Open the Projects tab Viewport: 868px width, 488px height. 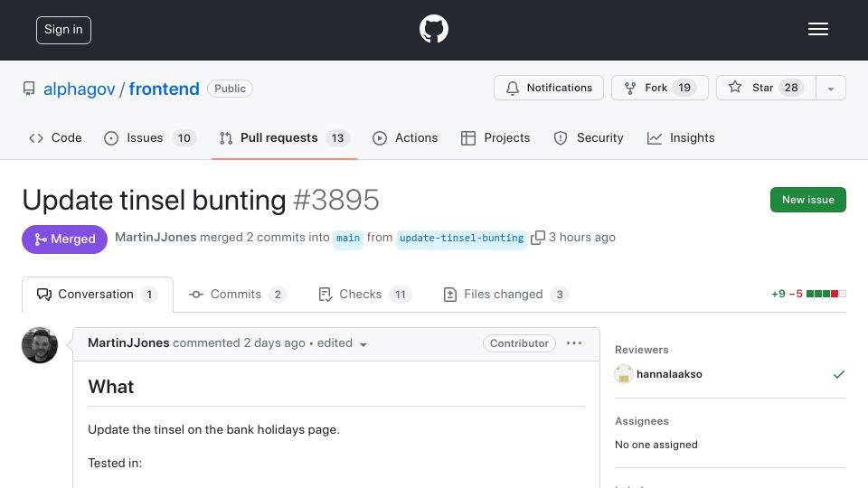coord(495,137)
